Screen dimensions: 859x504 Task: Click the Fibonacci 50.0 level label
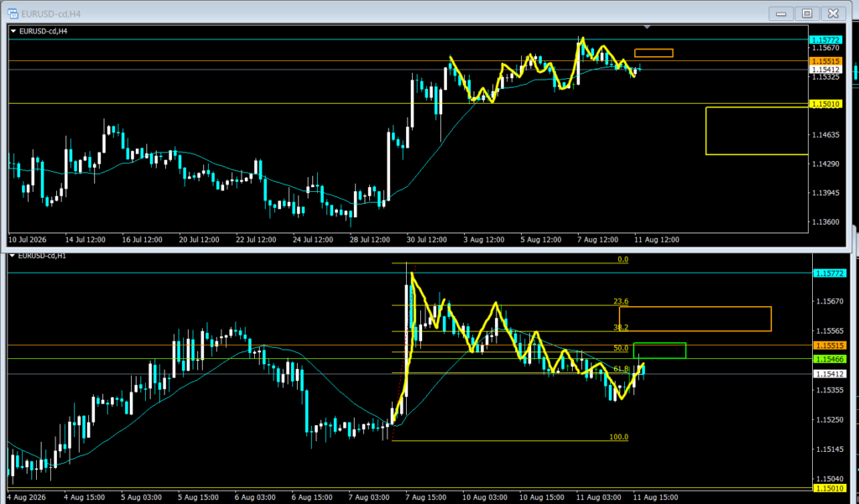point(621,348)
